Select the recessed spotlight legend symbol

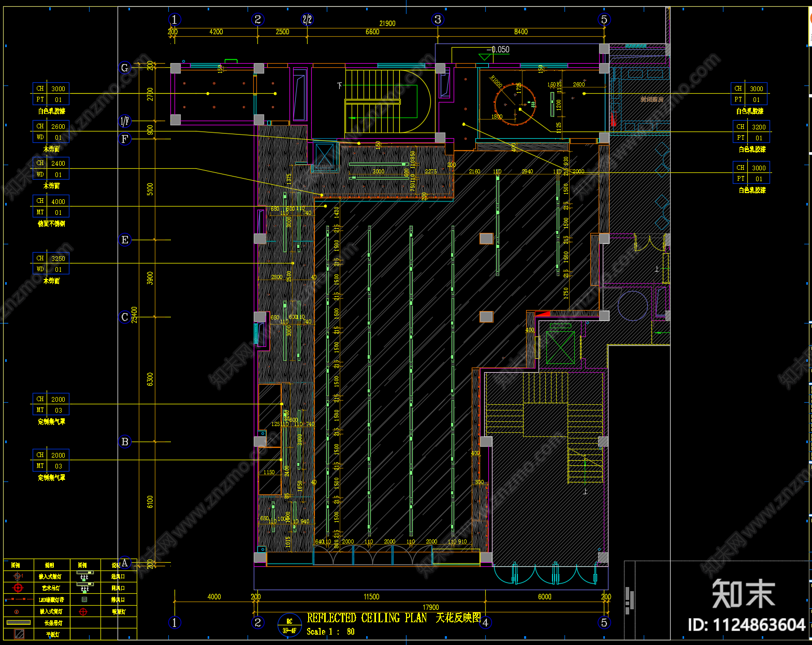[18, 576]
